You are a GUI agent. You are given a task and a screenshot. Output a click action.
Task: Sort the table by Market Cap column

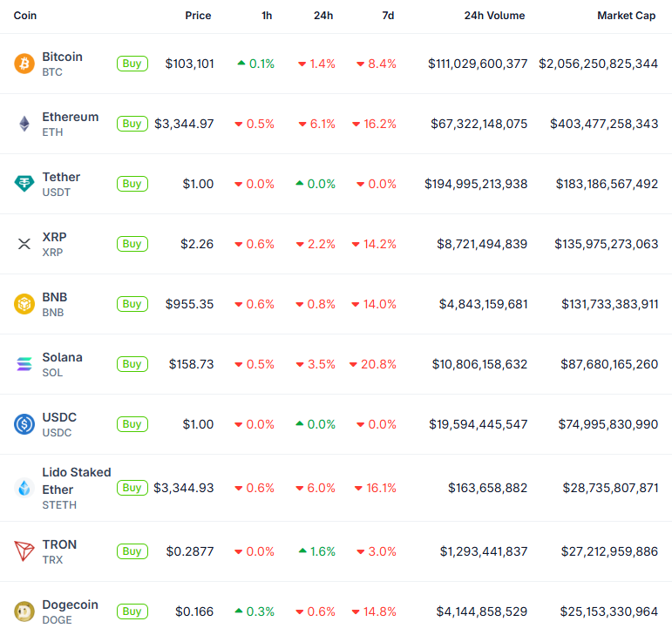click(626, 16)
